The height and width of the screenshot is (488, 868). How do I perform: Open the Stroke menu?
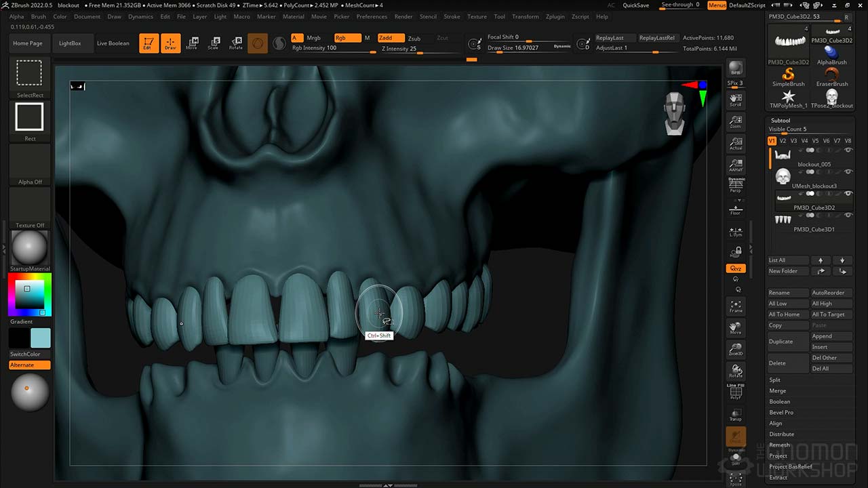tap(452, 16)
